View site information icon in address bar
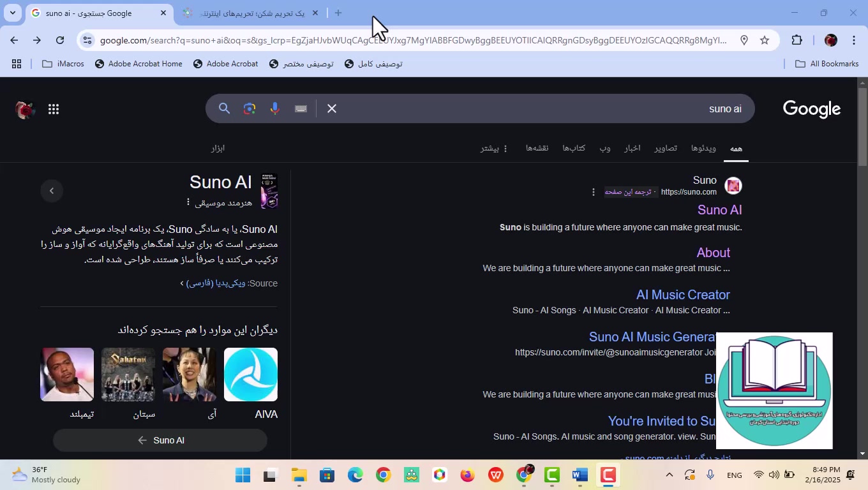Screen dimensions: 868x490 (87, 40)
